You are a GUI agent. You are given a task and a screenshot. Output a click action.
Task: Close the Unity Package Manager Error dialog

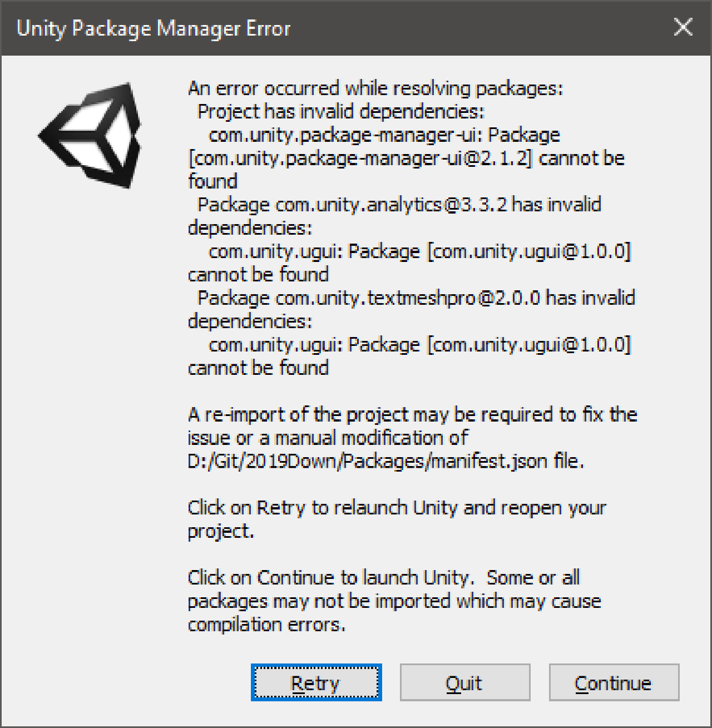coord(683,27)
